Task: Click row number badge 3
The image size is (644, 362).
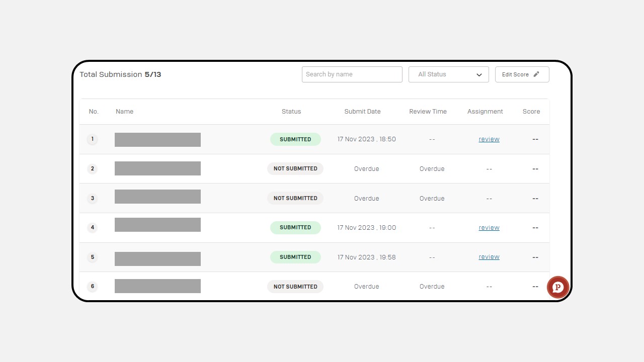Action: tap(92, 198)
